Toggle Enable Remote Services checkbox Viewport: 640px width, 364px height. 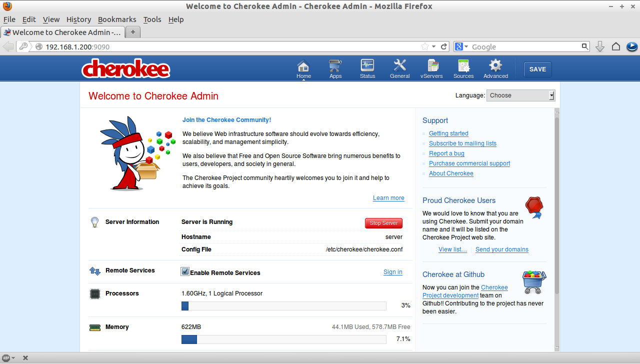[185, 271]
